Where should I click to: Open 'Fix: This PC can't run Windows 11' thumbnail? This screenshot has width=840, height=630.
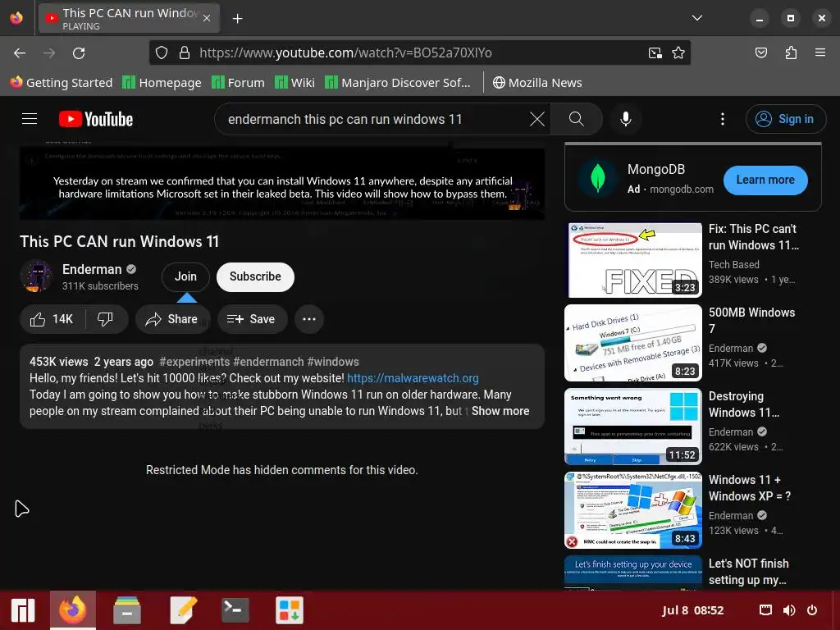[633, 260]
